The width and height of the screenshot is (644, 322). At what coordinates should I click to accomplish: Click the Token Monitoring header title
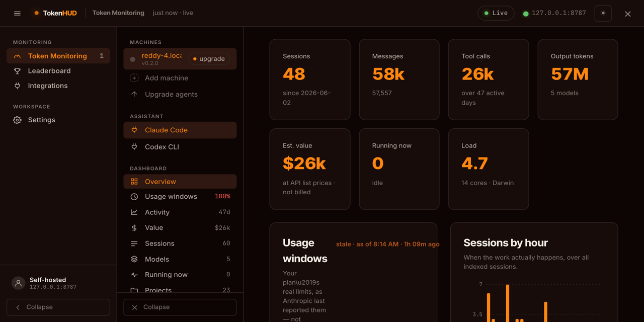click(118, 13)
